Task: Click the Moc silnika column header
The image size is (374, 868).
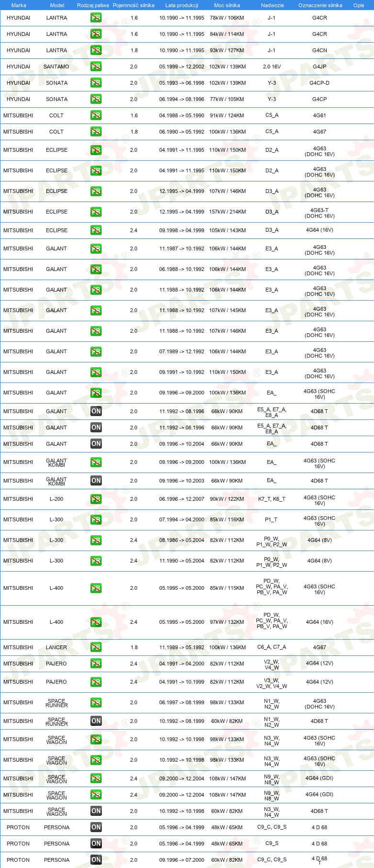Action: click(227, 5)
